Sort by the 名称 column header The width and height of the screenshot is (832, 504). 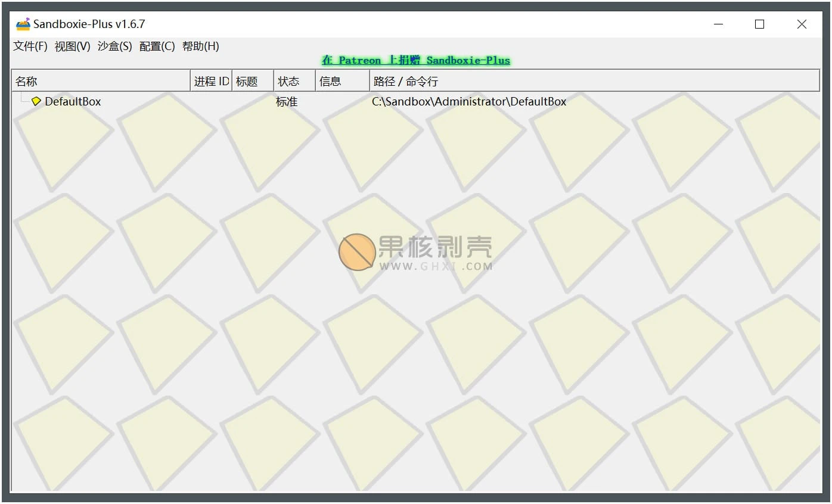(101, 81)
